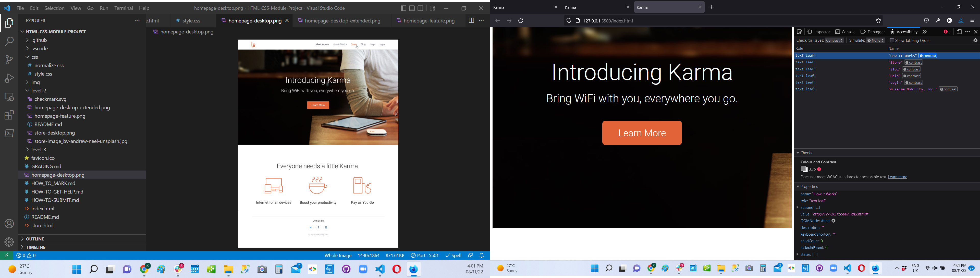Toggle VS Code bottom panel layout button

click(412, 8)
